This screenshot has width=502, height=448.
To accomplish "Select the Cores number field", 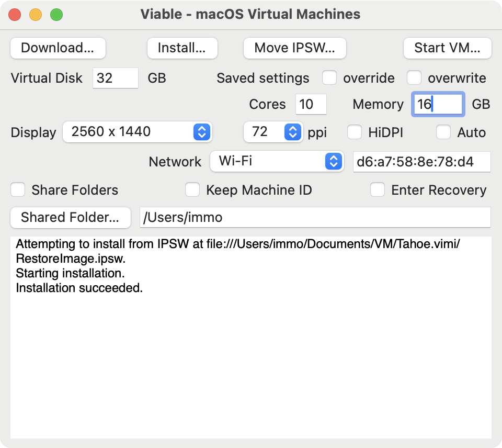I will coord(311,104).
